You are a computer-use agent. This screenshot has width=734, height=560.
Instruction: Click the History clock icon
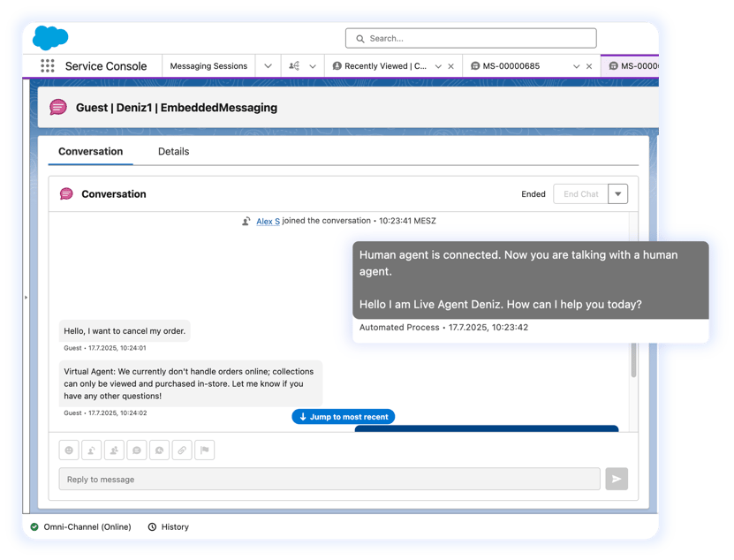click(x=152, y=527)
